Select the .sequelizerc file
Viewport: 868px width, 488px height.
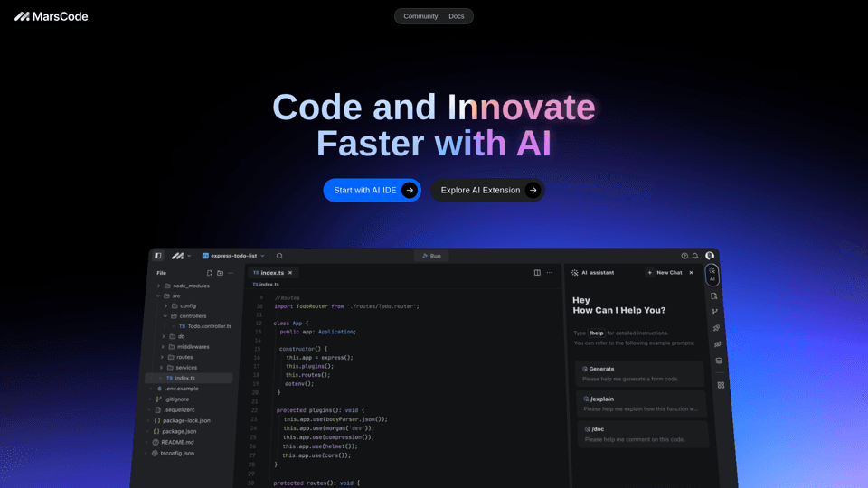[x=175, y=410]
